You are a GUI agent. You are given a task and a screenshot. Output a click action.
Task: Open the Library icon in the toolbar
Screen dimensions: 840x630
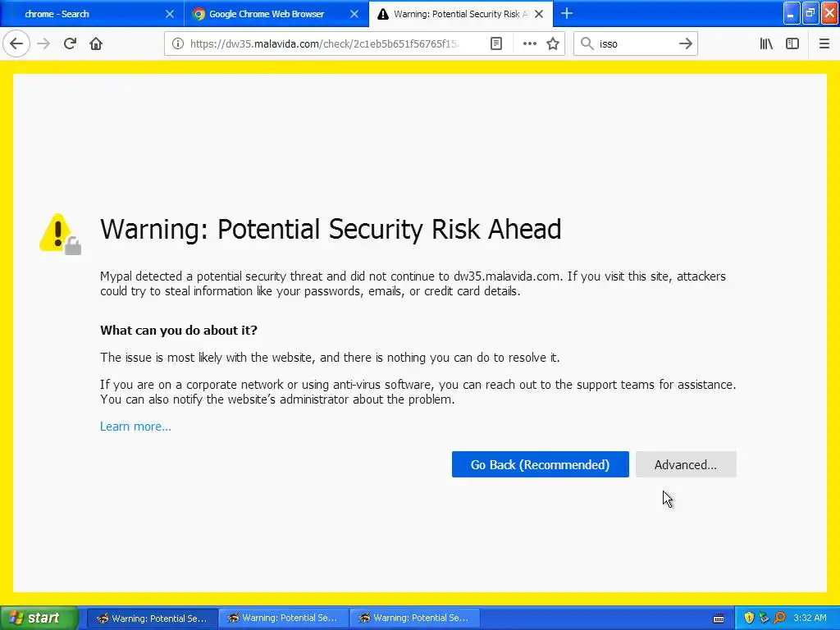(x=766, y=44)
